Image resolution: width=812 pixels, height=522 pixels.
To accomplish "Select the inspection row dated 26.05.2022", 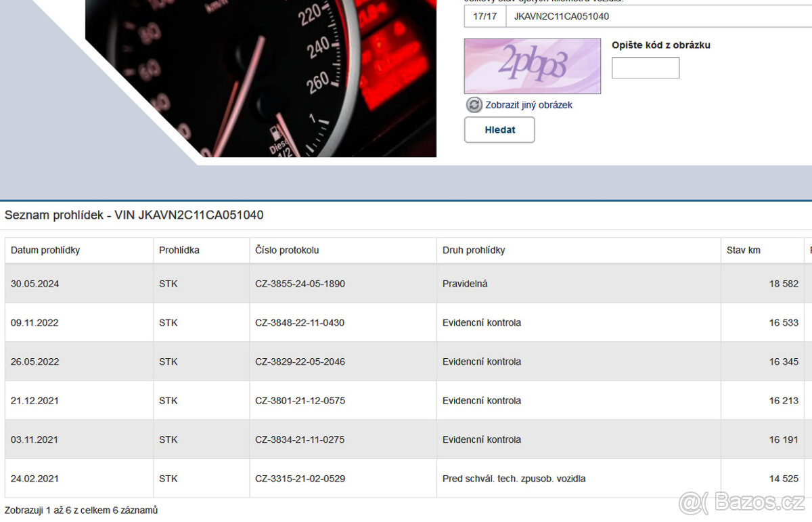I will click(x=35, y=362).
